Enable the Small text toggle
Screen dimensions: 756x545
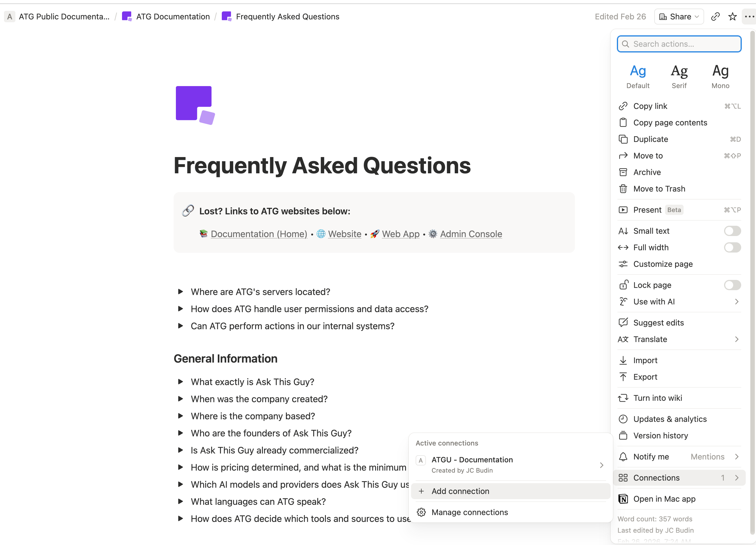point(732,231)
